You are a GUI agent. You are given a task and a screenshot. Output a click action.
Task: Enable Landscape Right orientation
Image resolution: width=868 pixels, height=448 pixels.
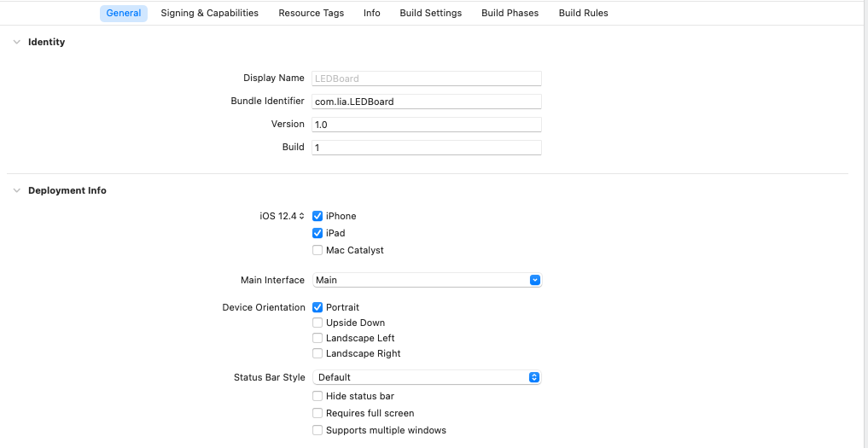tap(317, 353)
